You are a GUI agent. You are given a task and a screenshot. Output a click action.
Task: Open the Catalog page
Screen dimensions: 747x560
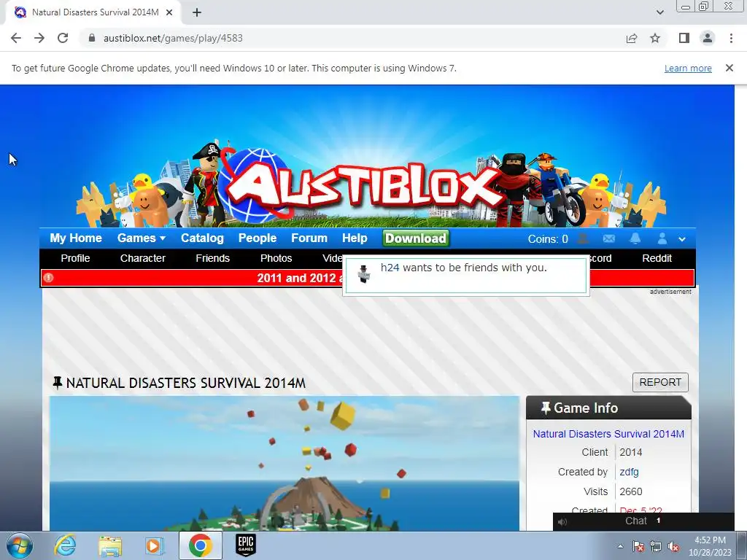[202, 238]
